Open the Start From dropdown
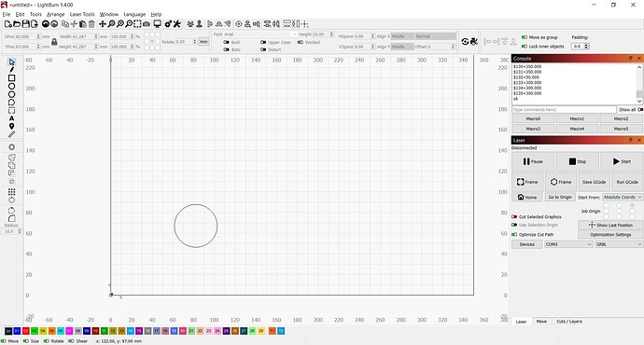 [x=623, y=198]
